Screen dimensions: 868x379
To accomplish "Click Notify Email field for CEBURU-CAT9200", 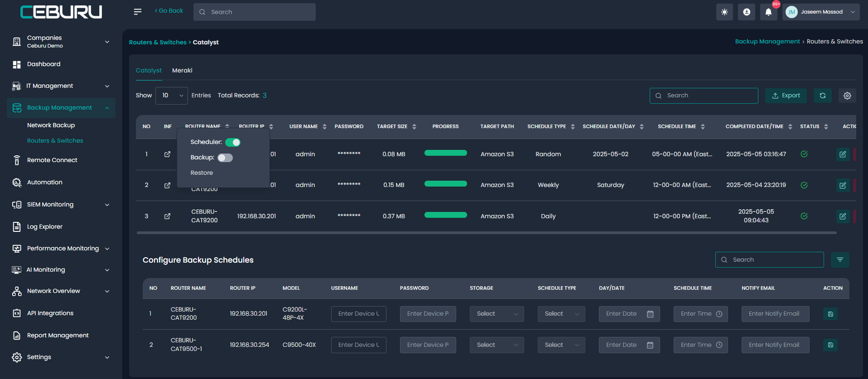I will 776,314.
